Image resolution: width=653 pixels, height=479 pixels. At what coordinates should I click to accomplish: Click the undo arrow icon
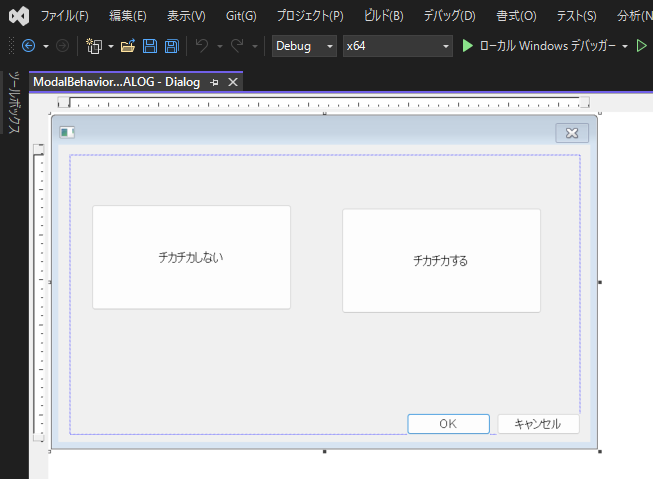pyautogui.click(x=202, y=46)
